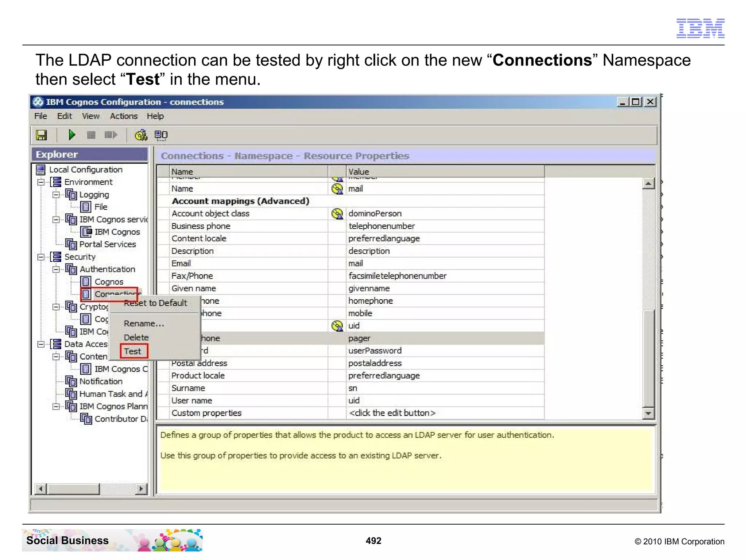Open the Actions menu
This screenshot has height=560, width=747.
pos(124,116)
